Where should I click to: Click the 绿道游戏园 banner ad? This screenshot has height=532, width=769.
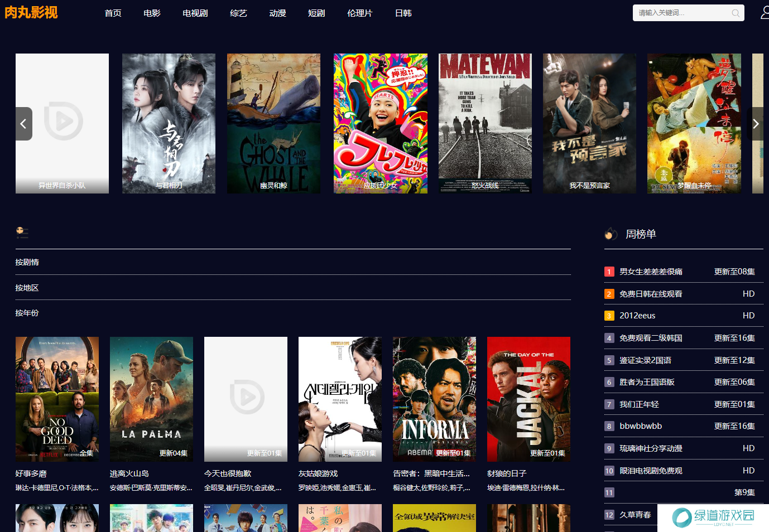(713, 518)
